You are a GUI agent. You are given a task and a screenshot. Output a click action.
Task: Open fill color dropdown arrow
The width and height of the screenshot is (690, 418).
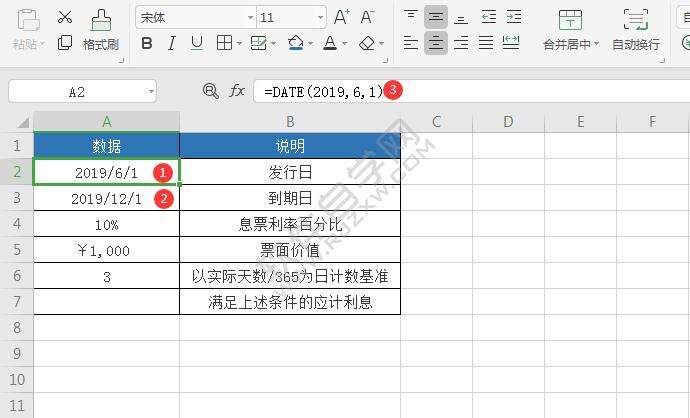[311, 44]
